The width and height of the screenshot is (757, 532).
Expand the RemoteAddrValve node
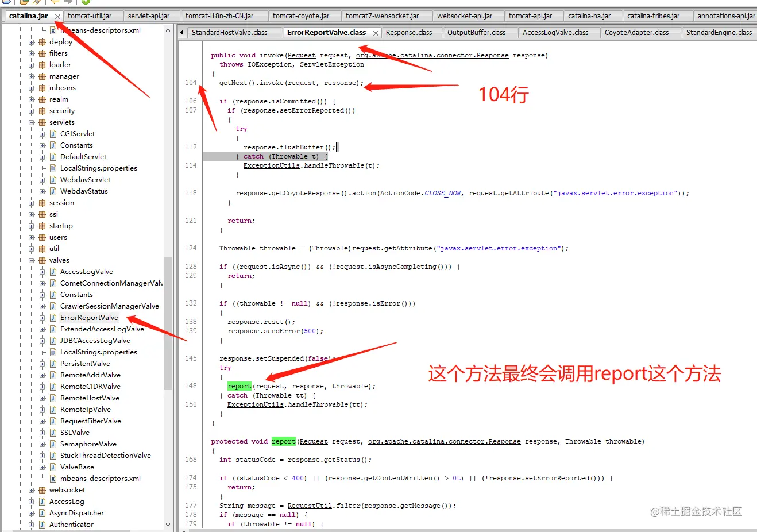pyautogui.click(x=41, y=375)
